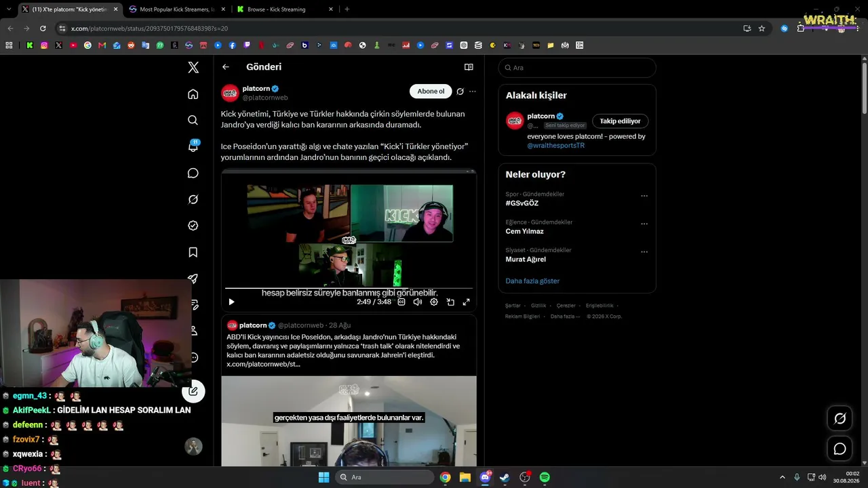Open chat messages icon in X sidebar
The width and height of the screenshot is (868, 488).
(193, 174)
